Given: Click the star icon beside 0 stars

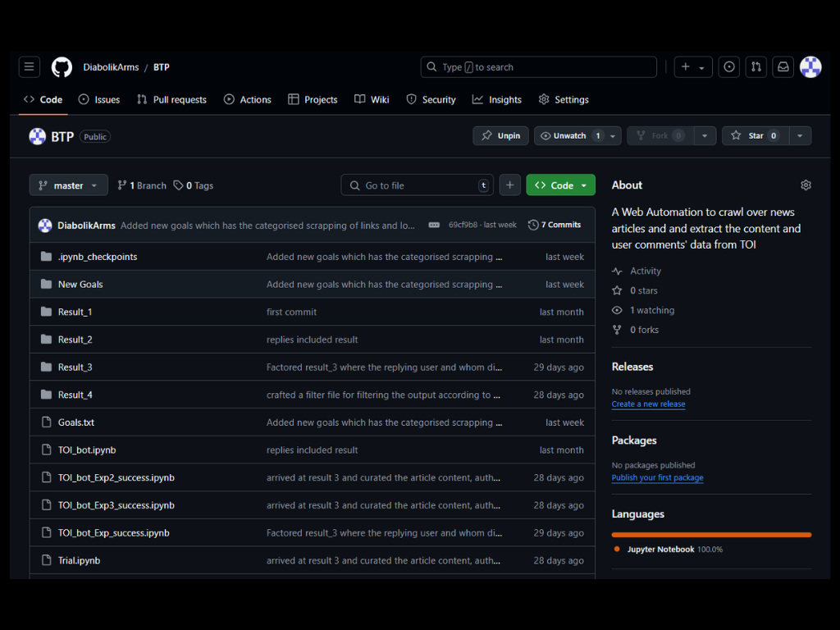Looking at the screenshot, I should click(617, 290).
